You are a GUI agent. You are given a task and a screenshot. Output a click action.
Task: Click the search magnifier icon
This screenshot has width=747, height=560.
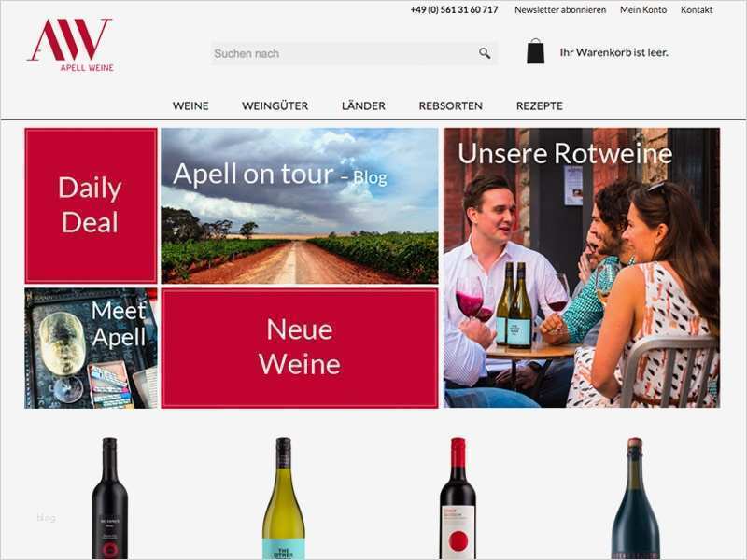(x=485, y=53)
